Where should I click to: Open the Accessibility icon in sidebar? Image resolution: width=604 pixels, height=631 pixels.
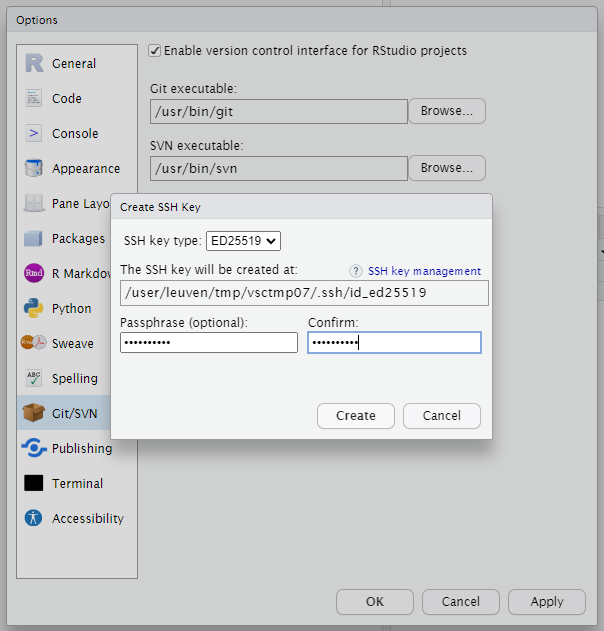(x=34, y=518)
